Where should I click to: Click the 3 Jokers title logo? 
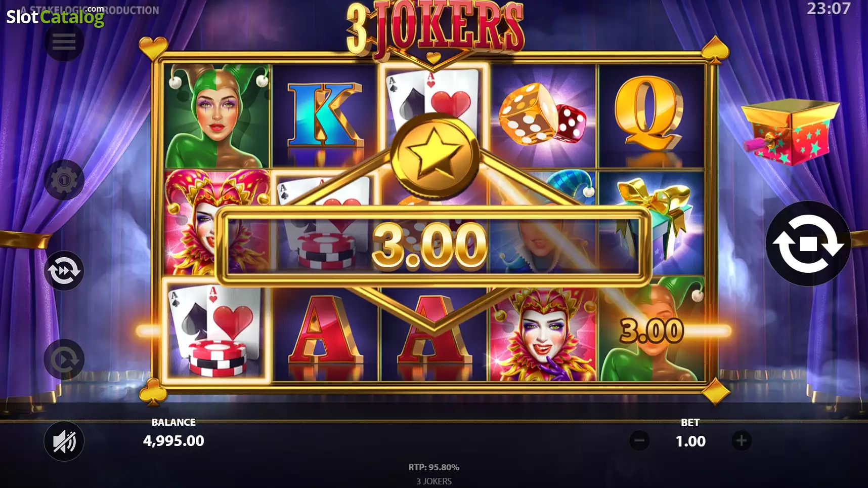(435, 28)
